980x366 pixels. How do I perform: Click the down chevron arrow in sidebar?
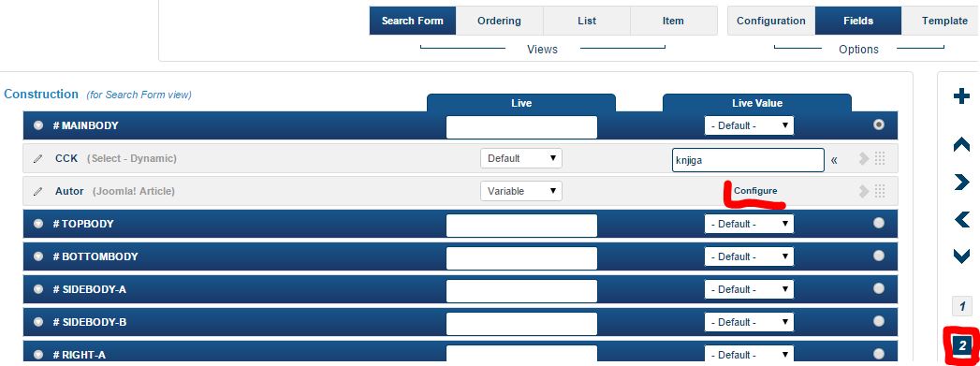coord(961,256)
